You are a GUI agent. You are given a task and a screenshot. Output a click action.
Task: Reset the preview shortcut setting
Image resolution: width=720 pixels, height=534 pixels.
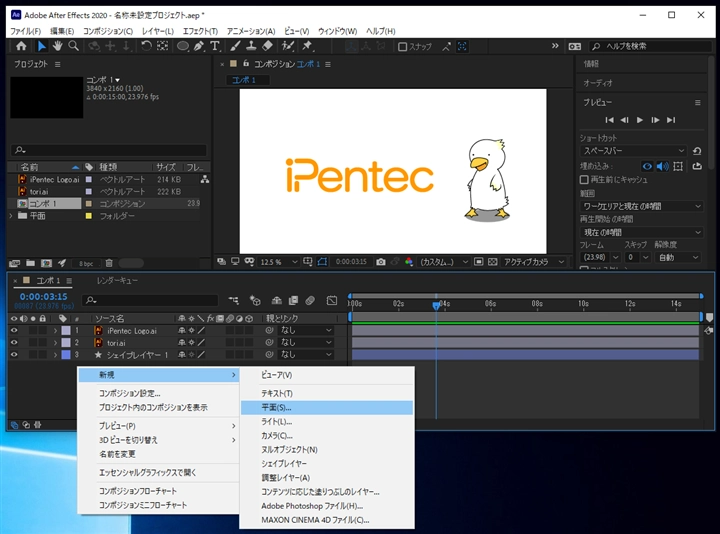tap(698, 151)
